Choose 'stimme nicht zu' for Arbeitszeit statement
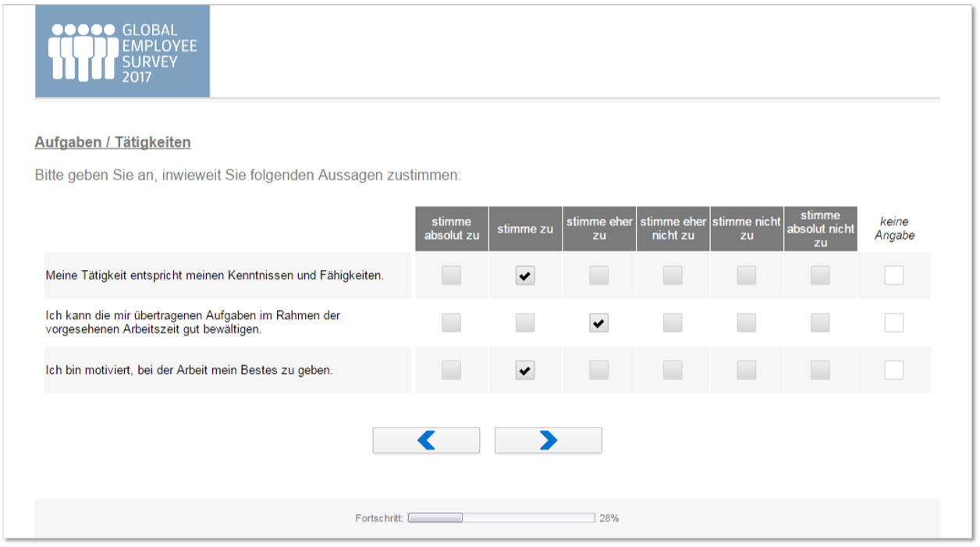This screenshot has width=980, height=547. (746, 323)
